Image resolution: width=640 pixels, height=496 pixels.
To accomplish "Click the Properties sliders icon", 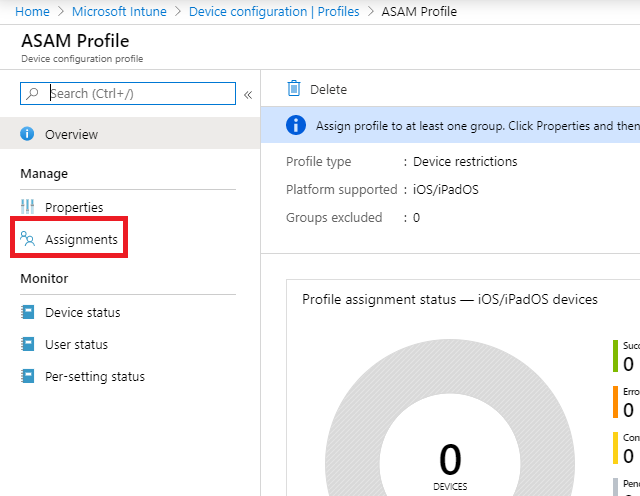I will 27,207.
